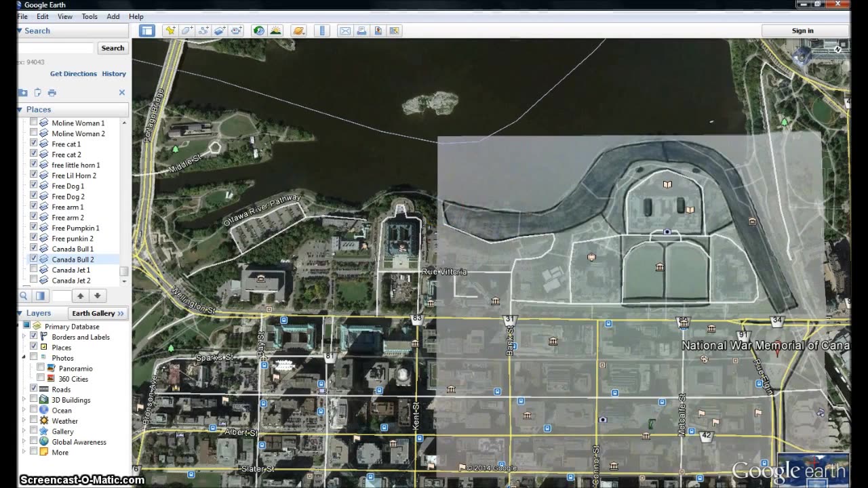868x488 pixels.
Task: Open the search History link
Action: point(114,74)
